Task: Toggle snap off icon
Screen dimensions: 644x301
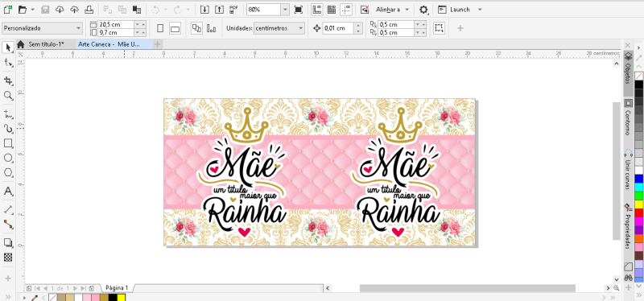Action: [365, 10]
